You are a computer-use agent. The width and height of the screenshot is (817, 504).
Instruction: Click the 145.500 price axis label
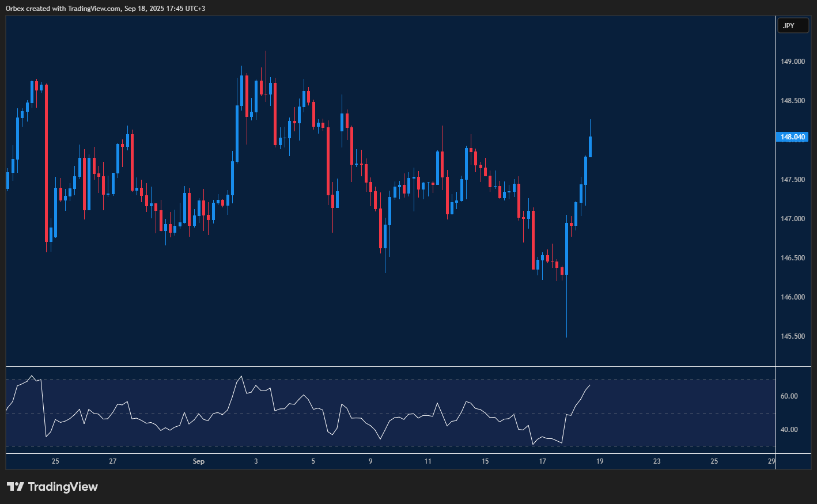pos(793,336)
